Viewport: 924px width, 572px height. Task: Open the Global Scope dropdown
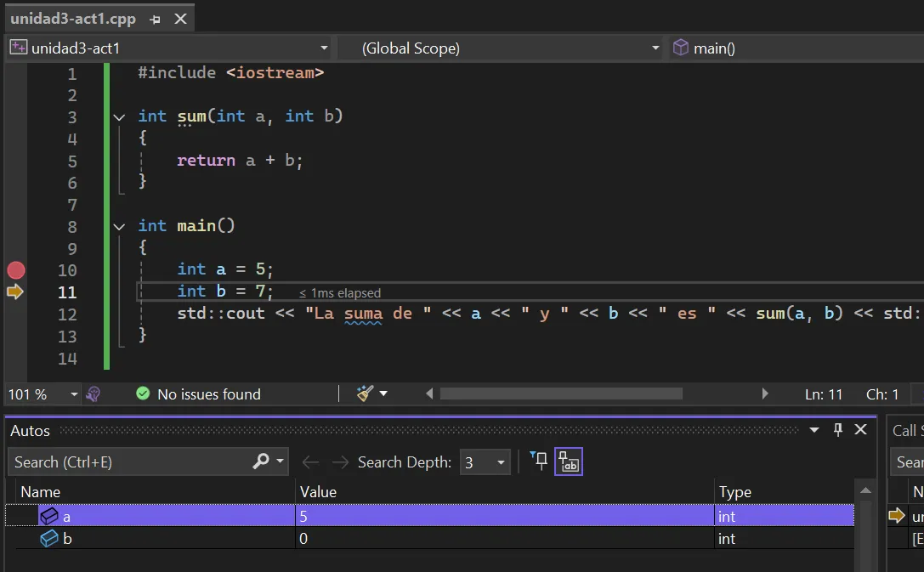click(x=502, y=48)
